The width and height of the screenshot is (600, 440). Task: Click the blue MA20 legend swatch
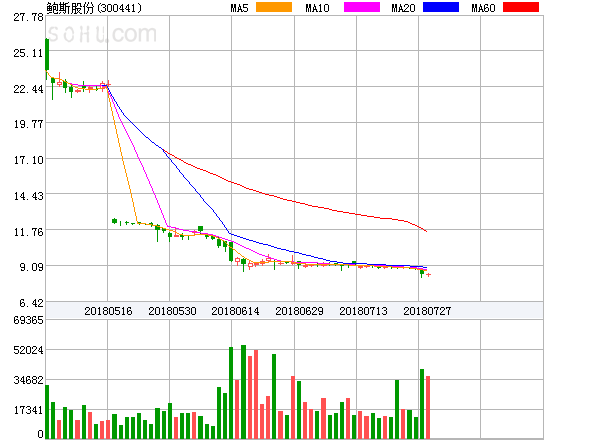[x=441, y=7]
